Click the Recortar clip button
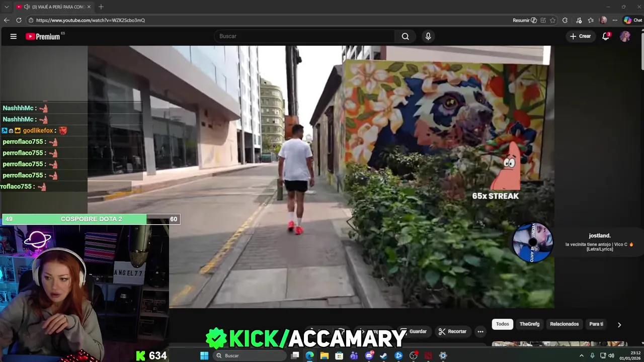 (452, 331)
